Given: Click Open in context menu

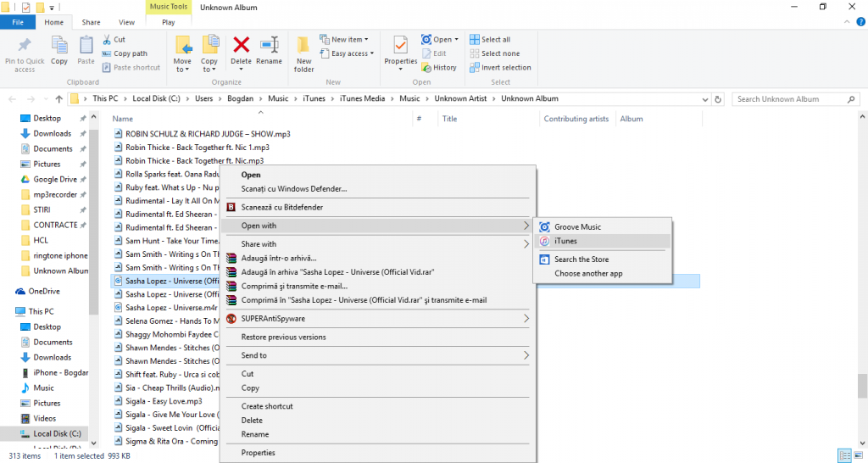Looking at the screenshot, I should [x=377, y=175].
